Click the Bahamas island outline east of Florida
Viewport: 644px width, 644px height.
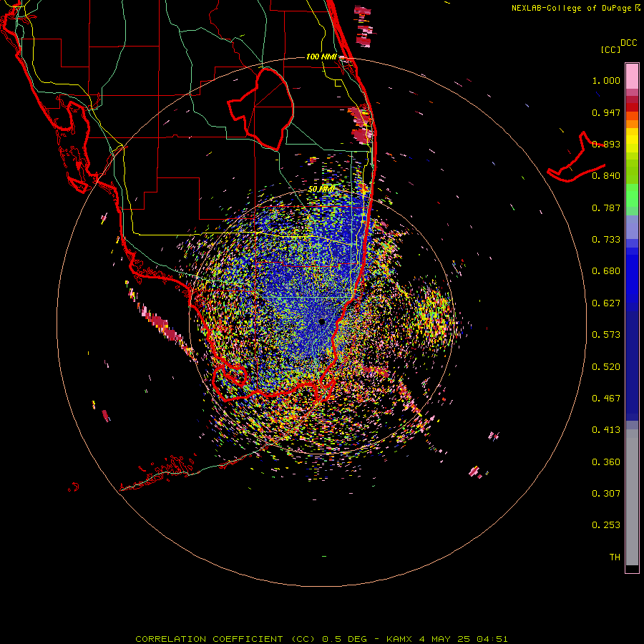pyautogui.click(x=576, y=158)
